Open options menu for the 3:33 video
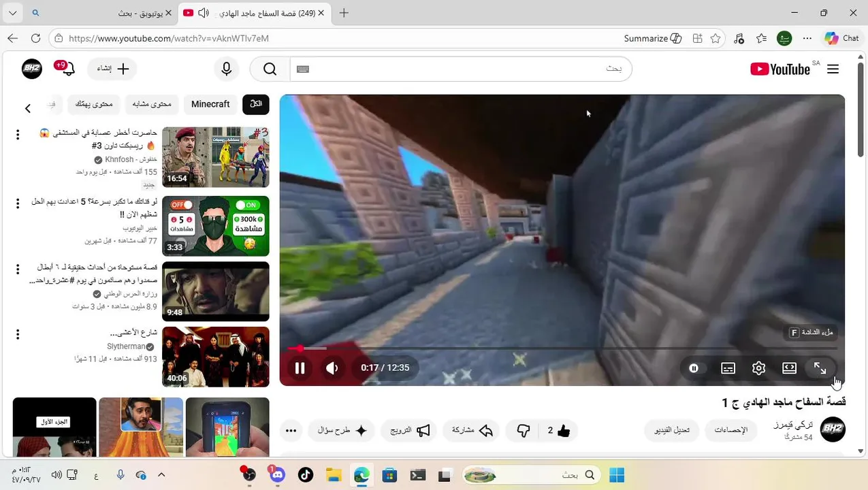868x490 pixels. (18, 204)
